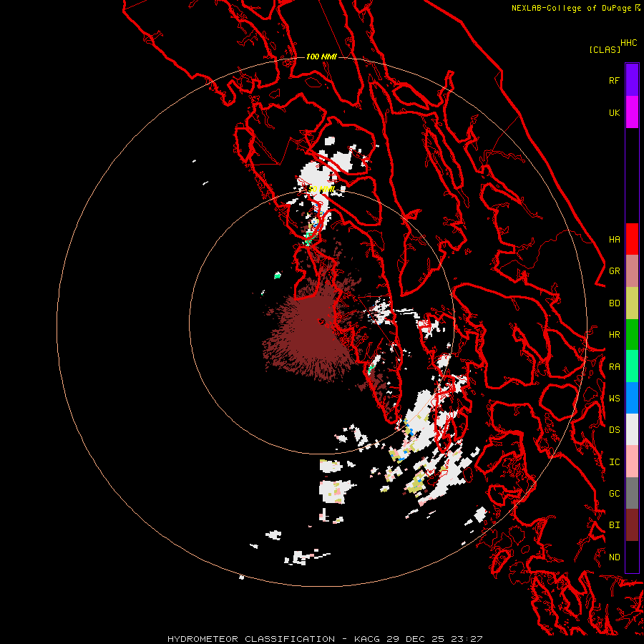This screenshot has width=644, height=644.
Task: Click the GC legend label
Action: tap(614, 494)
